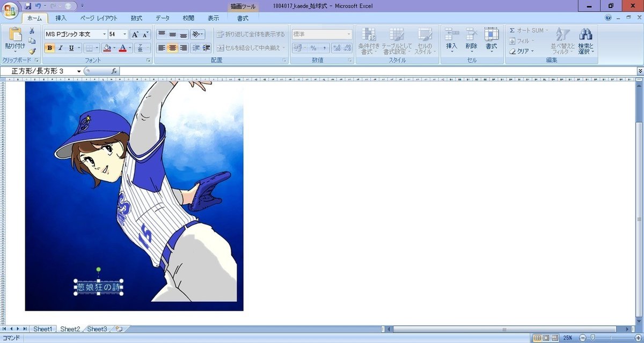Open the 挿入 ribbon tab
644x343 pixels.
point(61,18)
